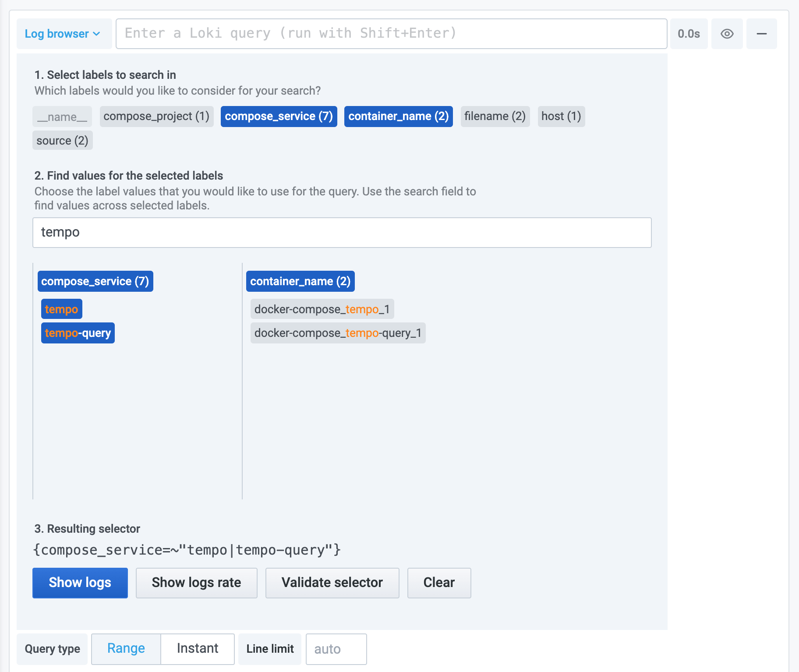Choose the Instant query type
Viewport: 799px width, 672px height.
click(x=198, y=649)
